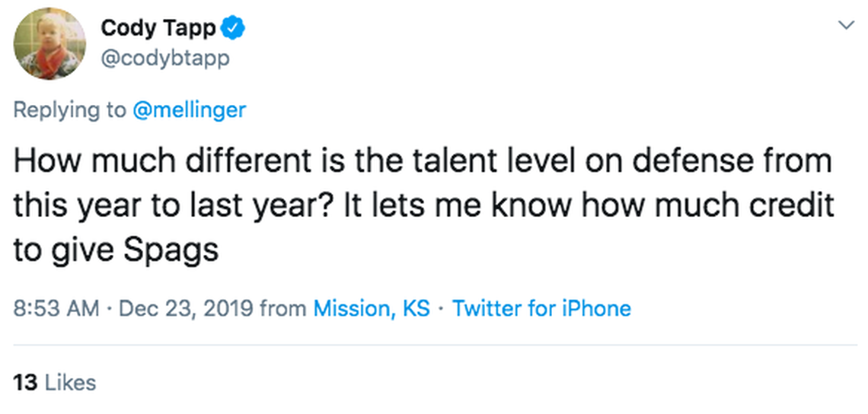Open the @mellinger mention link
Image resolution: width=868 pixels, height=414 pixels.
click(190, 110)
